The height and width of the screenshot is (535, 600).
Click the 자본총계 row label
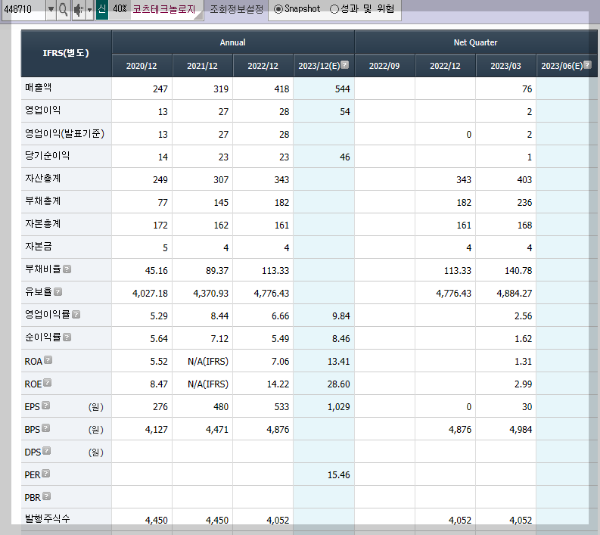(43, 223)
